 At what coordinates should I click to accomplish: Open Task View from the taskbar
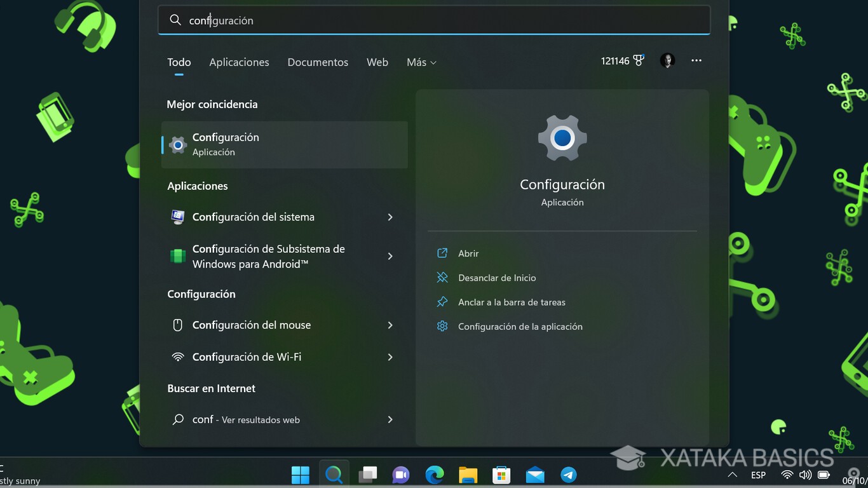(x=367, y=475)
